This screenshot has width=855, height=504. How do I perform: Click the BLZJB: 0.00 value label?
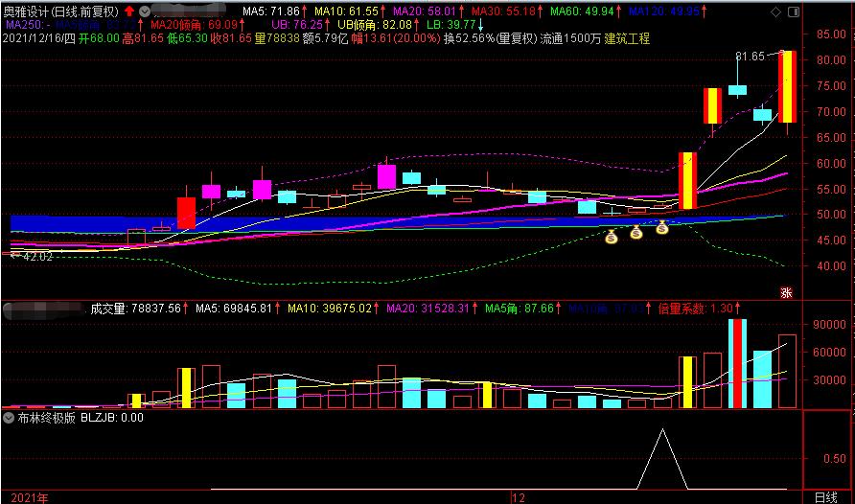[112, 418]
